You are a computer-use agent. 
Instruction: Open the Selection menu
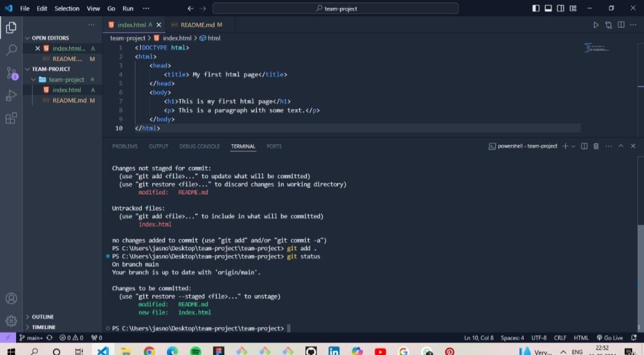(67, 8)
